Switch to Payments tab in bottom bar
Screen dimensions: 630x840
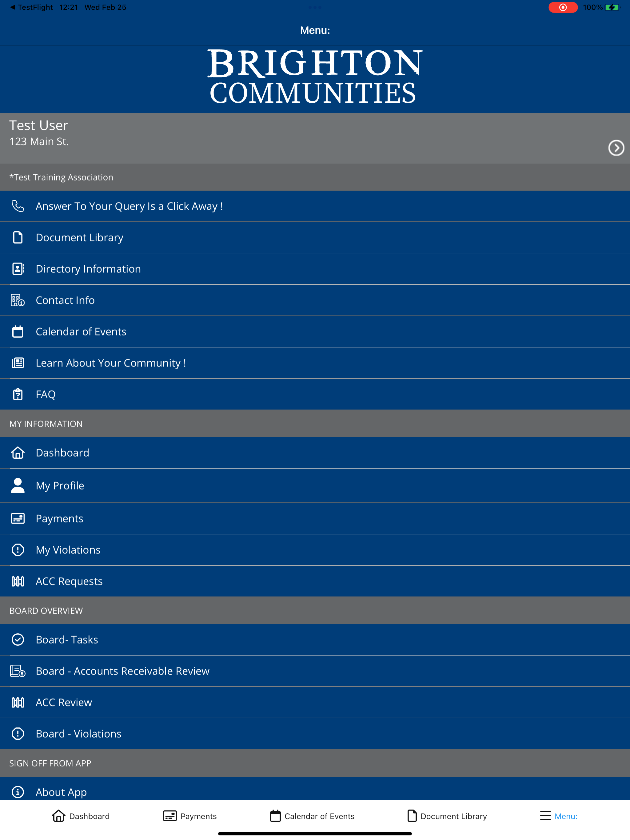(189, 816)
